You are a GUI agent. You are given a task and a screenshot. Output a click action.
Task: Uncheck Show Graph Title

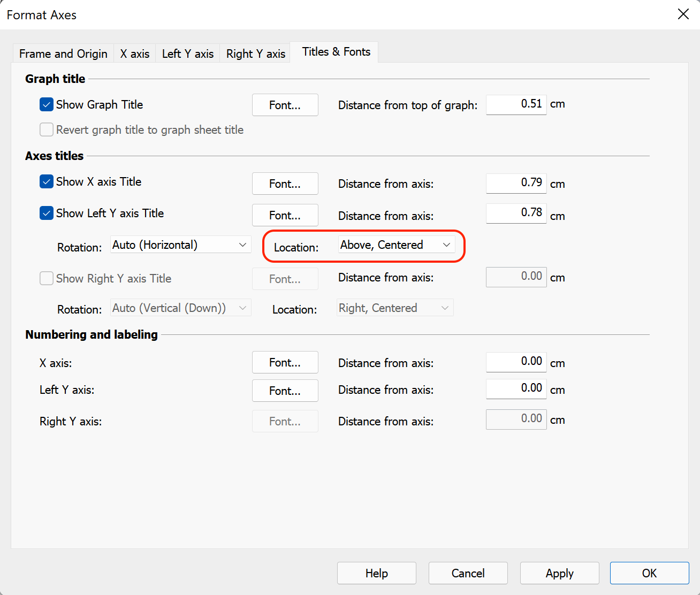(47, 104)
